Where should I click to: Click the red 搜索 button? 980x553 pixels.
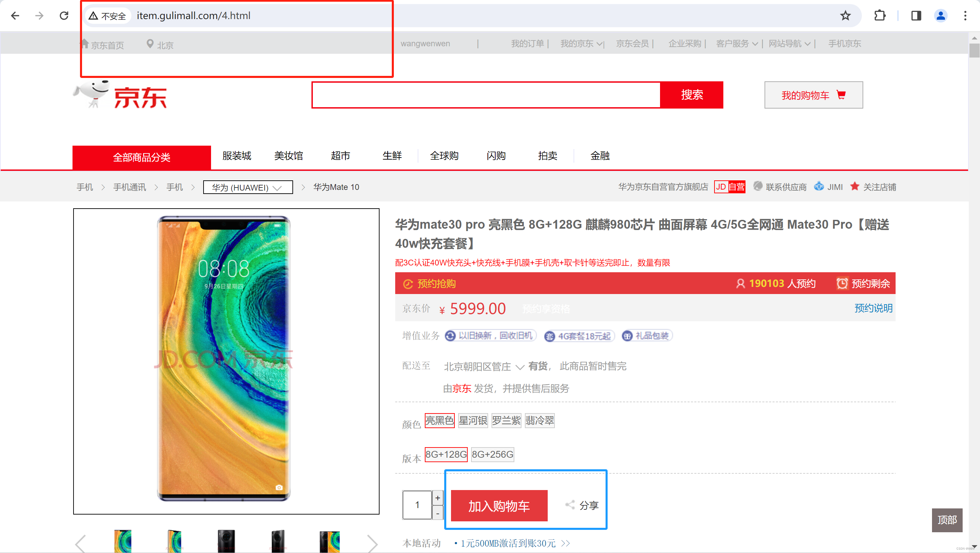692,95
